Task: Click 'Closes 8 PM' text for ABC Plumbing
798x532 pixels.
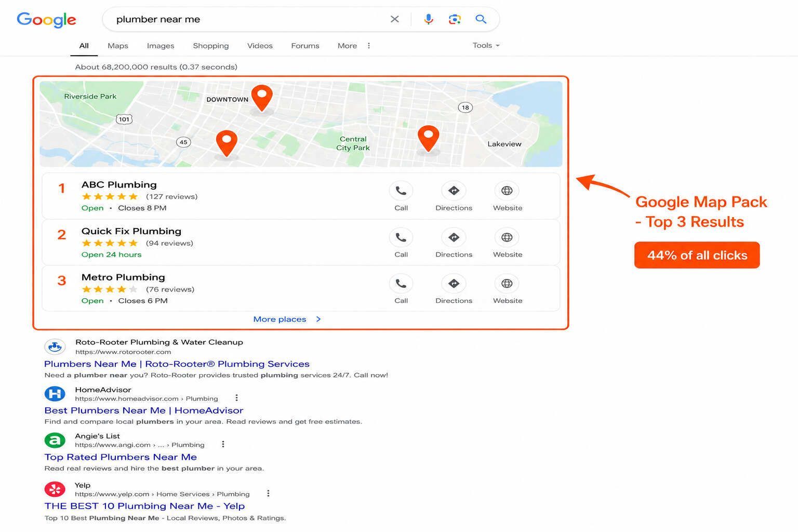Action: [142, 208]
